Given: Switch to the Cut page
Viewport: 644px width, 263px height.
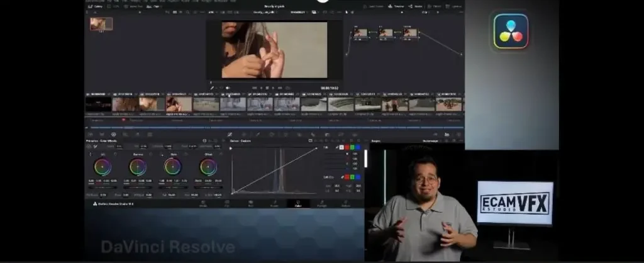Looking at the screenshot, I should (x=226, y=203).
